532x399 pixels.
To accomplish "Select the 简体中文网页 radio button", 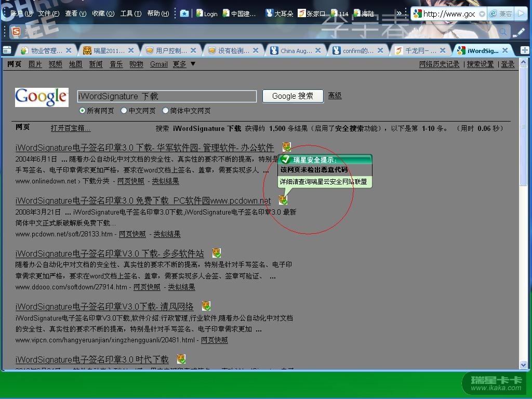I will 165,111.
